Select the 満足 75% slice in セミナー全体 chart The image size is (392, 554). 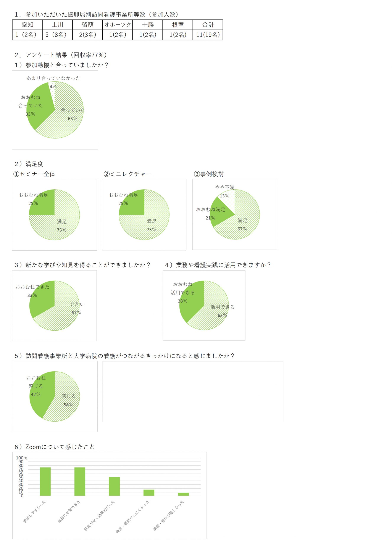pyautogui.click(x=60, y=224)
